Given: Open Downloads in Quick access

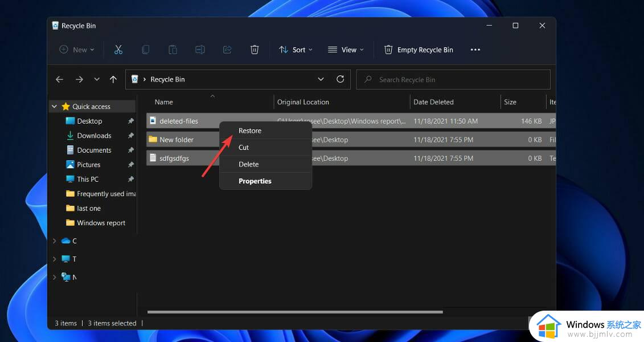Looking at the screenshot, I should point(94,135).
